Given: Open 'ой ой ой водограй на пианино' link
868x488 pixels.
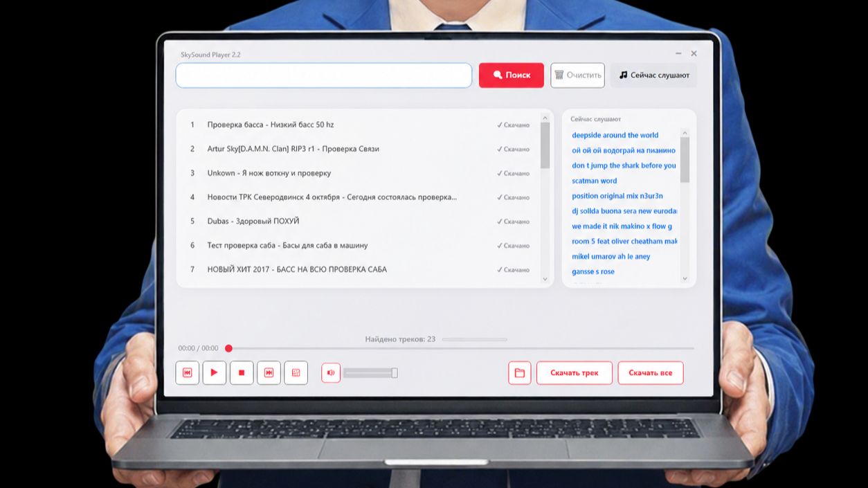Looking at the screenshot, I should pyautogui.click(x=623, y=150).
